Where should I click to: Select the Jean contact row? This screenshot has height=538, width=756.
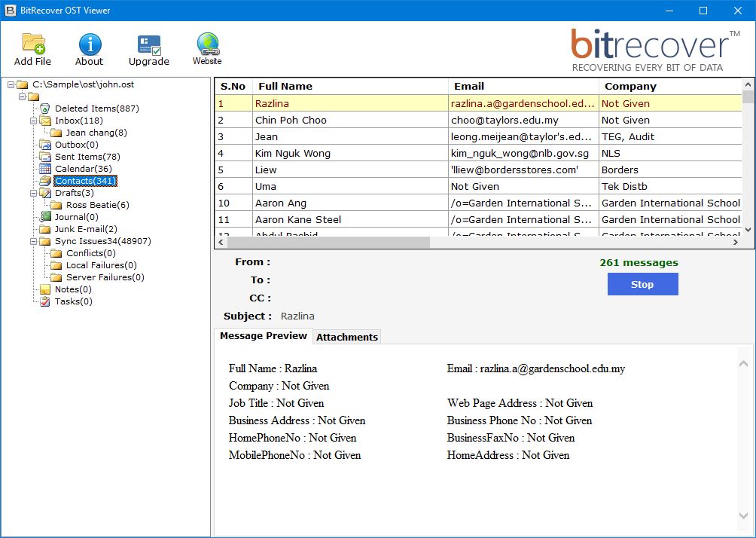pyautogui.click(x=478, y=136)
